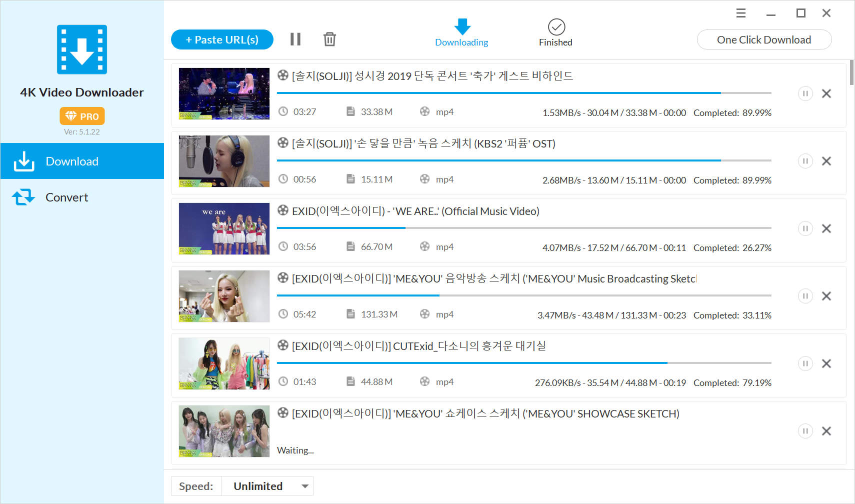The width and height of the screenshot is (855, 504).
Task: Click thumbnail of 성시경 2019 콘서트 video
Action: (224, 93)
